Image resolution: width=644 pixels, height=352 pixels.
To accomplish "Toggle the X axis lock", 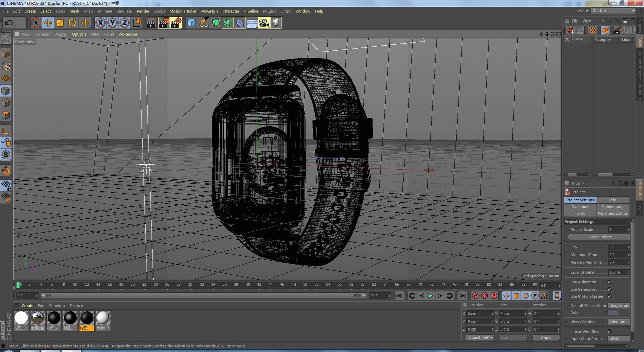I will 100,23.
